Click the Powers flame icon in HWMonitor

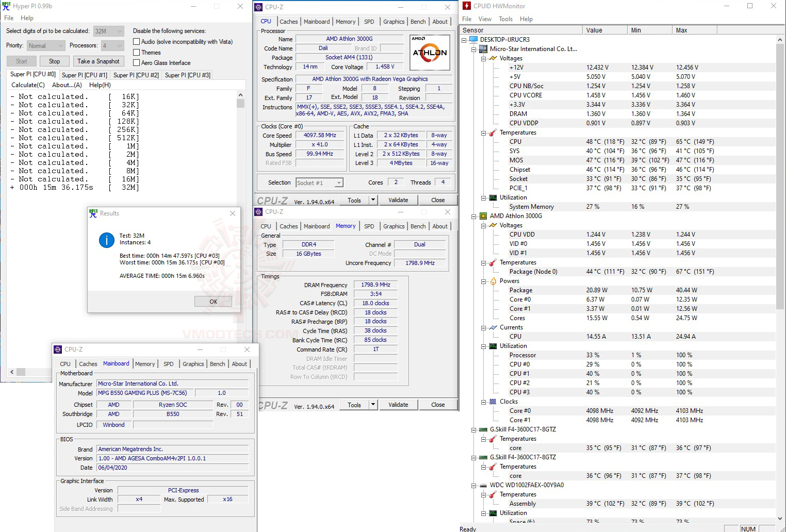493,281
